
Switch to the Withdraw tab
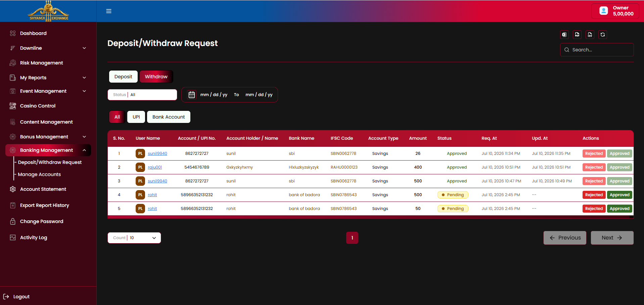click(156, 77)
